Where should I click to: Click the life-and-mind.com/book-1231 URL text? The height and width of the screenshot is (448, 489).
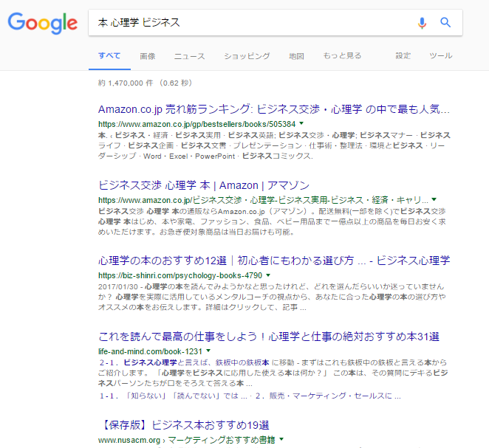pyautogui.click(x=150, y=351)
